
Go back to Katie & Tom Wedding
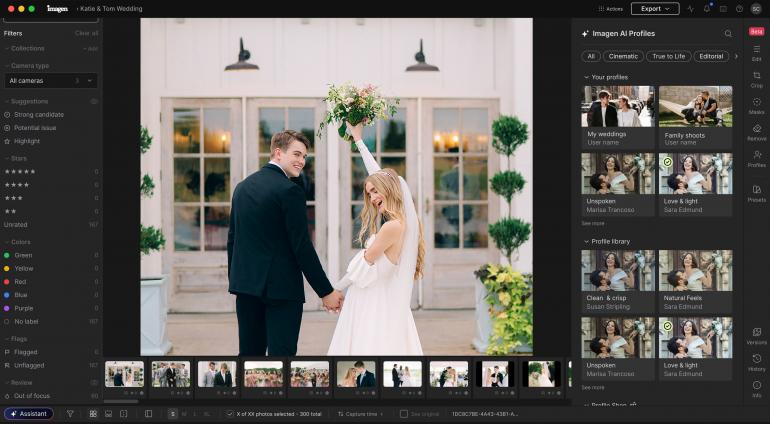110,8
